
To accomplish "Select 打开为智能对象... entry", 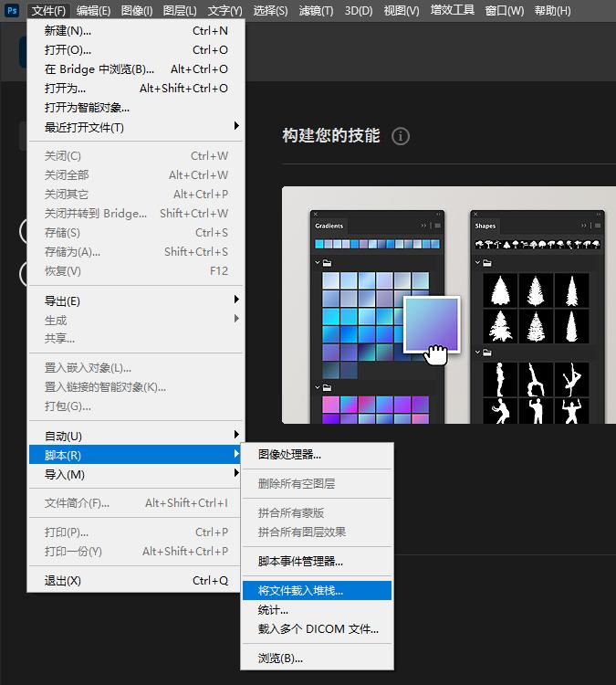I will 136,108.
